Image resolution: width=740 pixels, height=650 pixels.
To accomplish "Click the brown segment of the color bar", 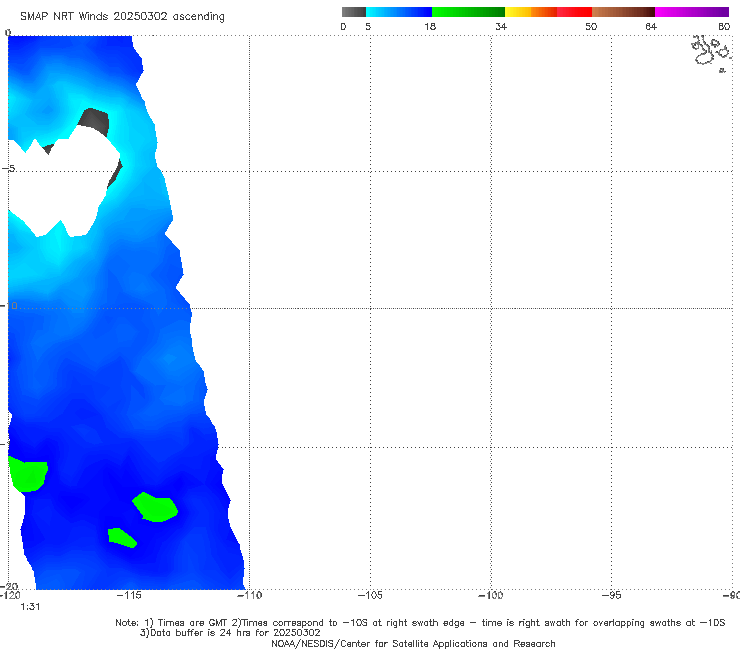I will coord(623,12).
